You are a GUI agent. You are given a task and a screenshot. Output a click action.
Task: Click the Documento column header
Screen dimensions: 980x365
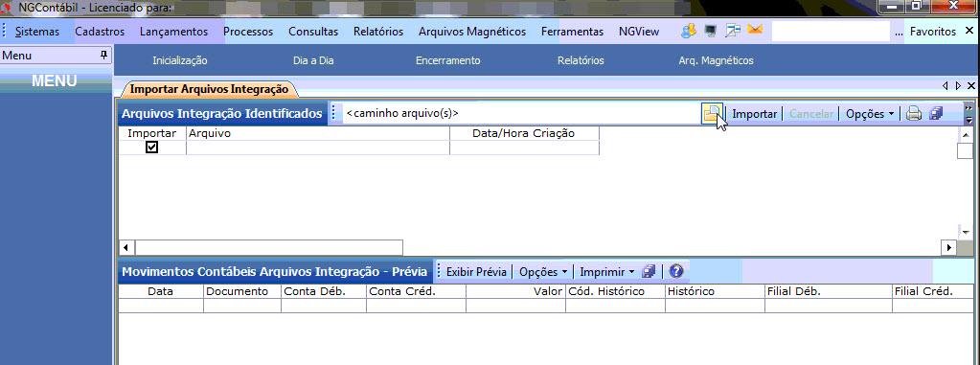coord(241,291)
